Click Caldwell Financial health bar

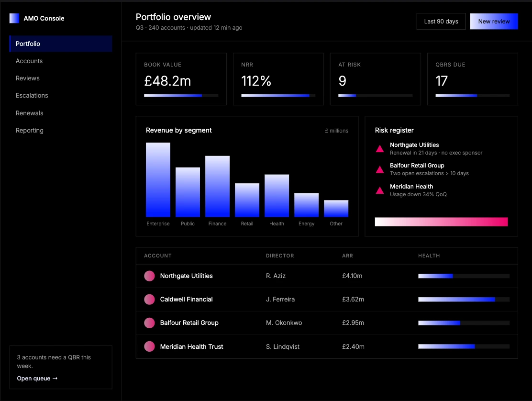(464, 299)
